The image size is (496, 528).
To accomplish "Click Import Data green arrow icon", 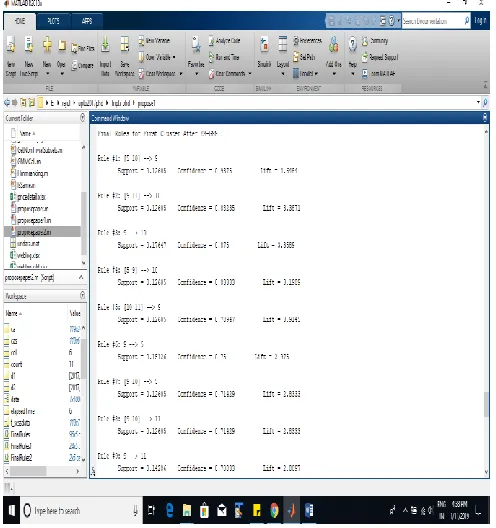I will click(105, 44).
